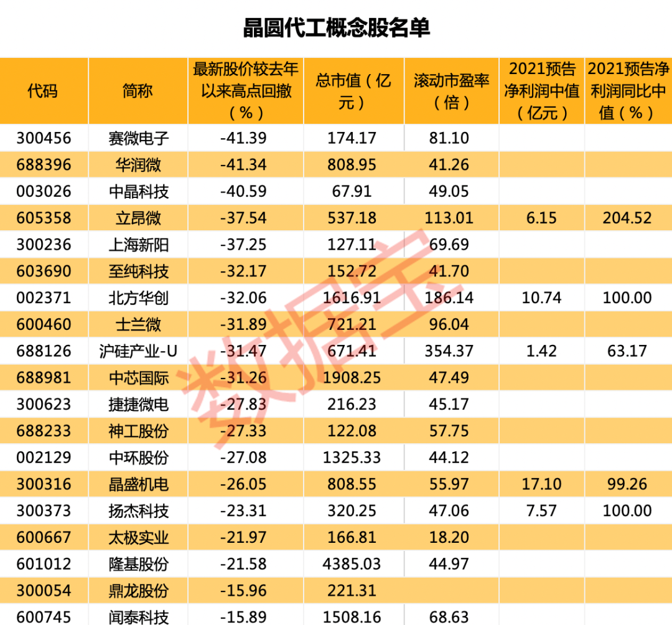Select 隆基股份 market cap value 4385.03
Viewport: 672px width, 625px height.
(x=353, y=564)
